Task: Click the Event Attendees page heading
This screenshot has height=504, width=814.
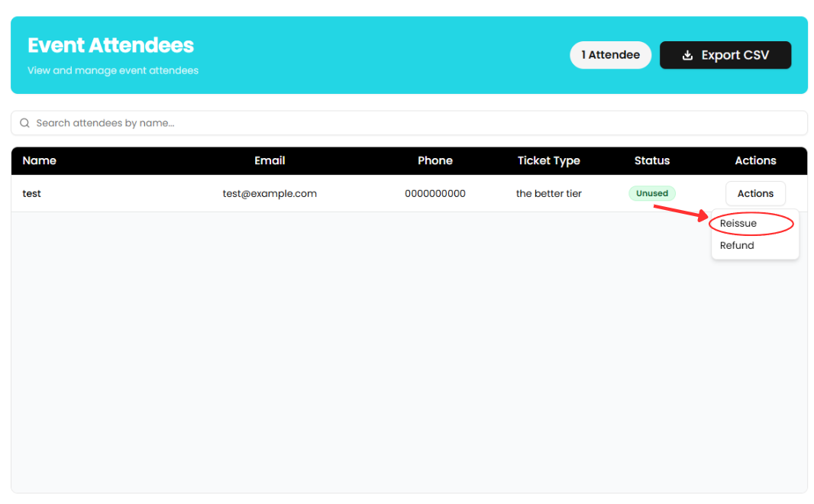Action: 111,46
